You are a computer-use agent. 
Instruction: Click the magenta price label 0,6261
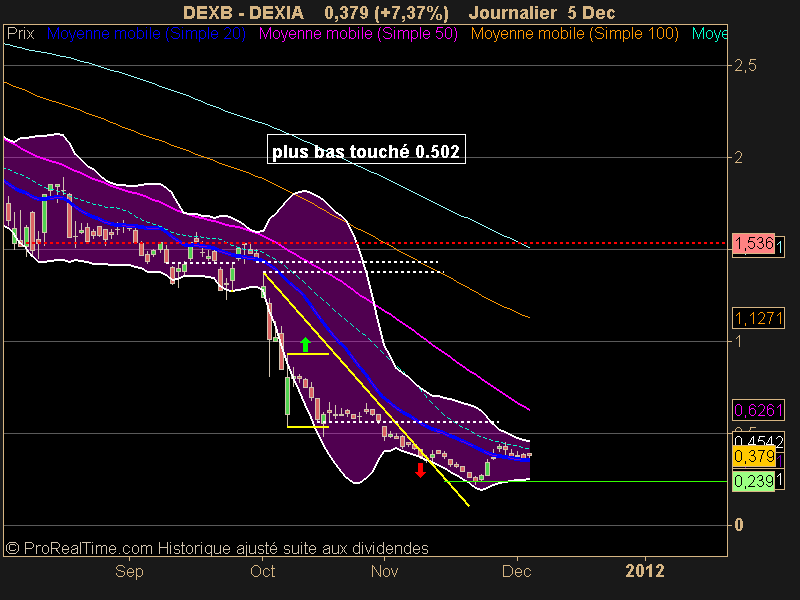[x=758, y=410]
